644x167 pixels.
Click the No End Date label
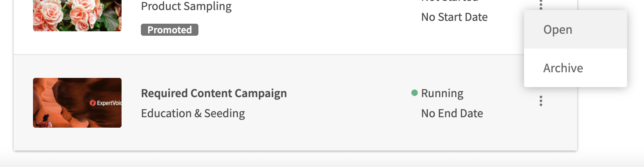452,113
